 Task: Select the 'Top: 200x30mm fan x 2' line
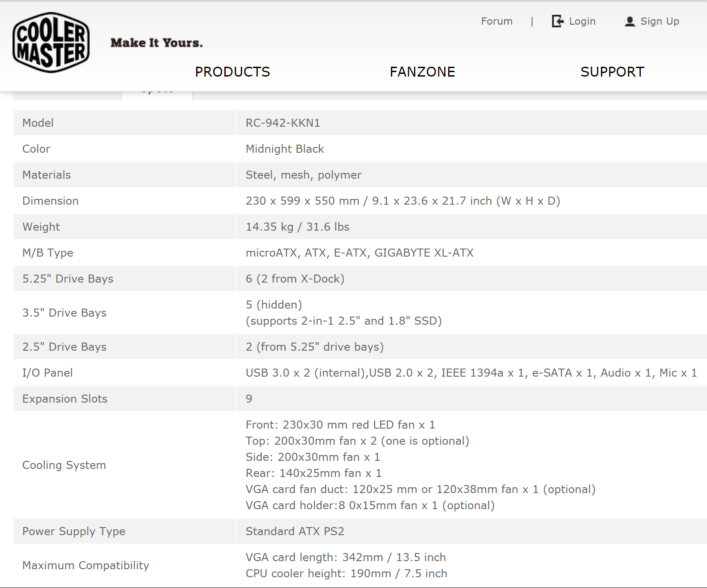357,441
